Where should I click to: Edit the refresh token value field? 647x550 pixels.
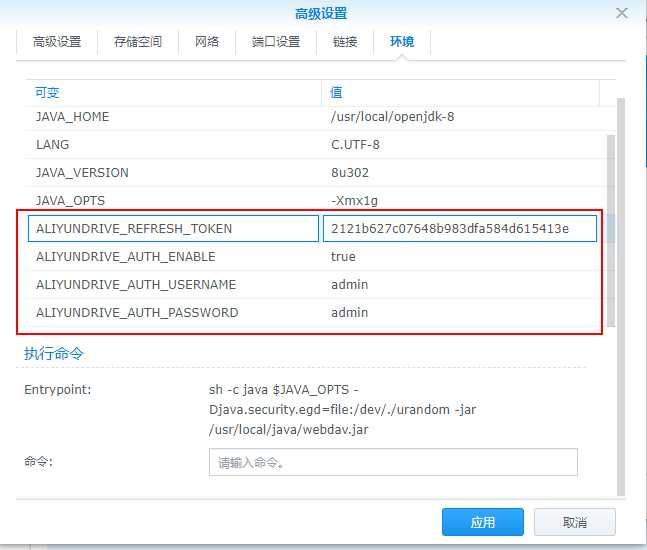click(460, 228)
